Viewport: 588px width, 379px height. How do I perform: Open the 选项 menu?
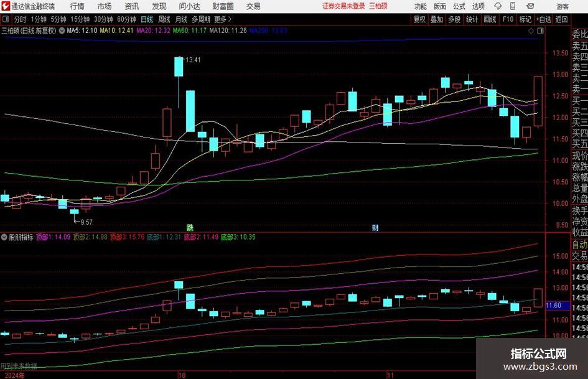coord(478,6)
